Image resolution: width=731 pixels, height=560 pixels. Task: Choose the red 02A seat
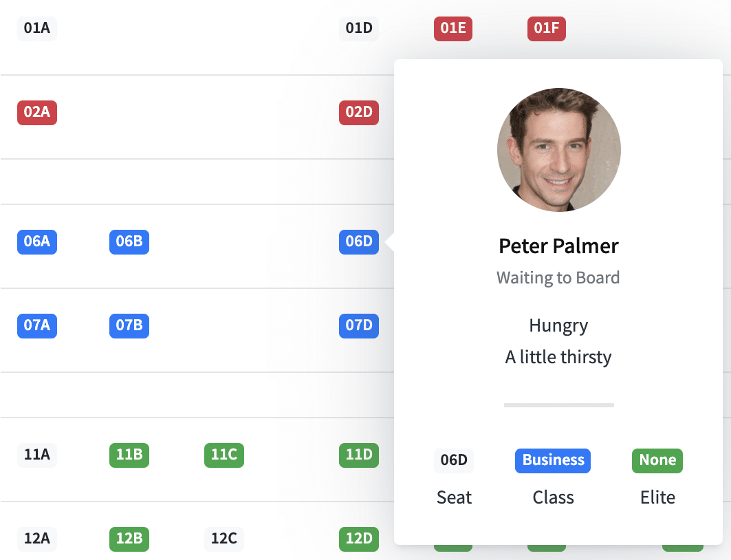pyautogui.click(x=37, y=112)
